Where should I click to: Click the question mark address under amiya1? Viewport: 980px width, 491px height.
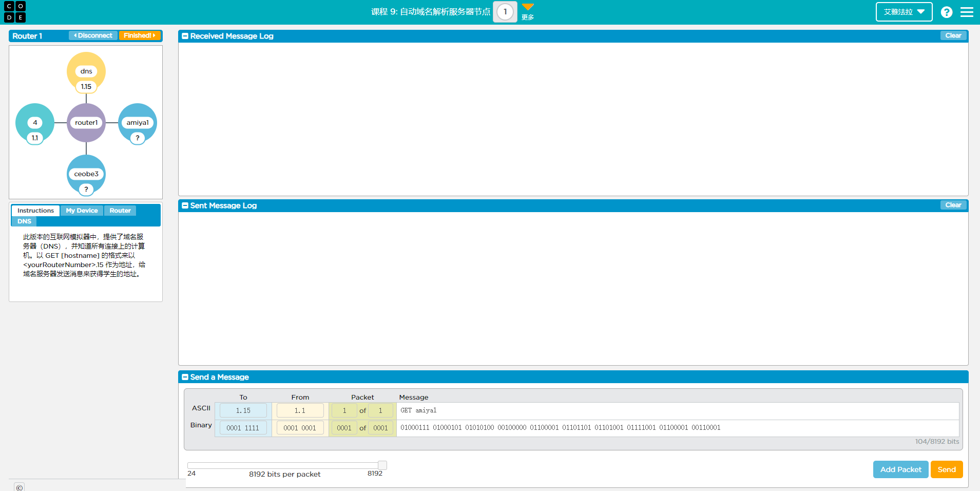(138, 138)
